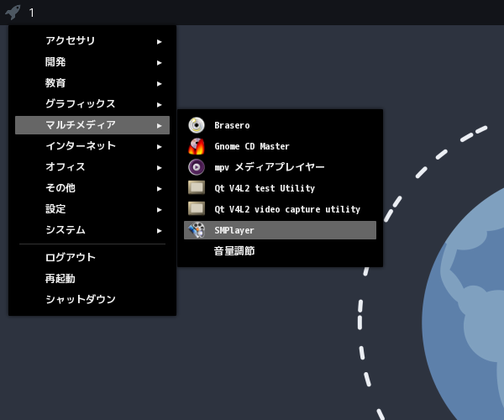This screenshot has height=420, width=504.
Task: Choose シャットダウン to power off
Action: (x=92, y=300)
